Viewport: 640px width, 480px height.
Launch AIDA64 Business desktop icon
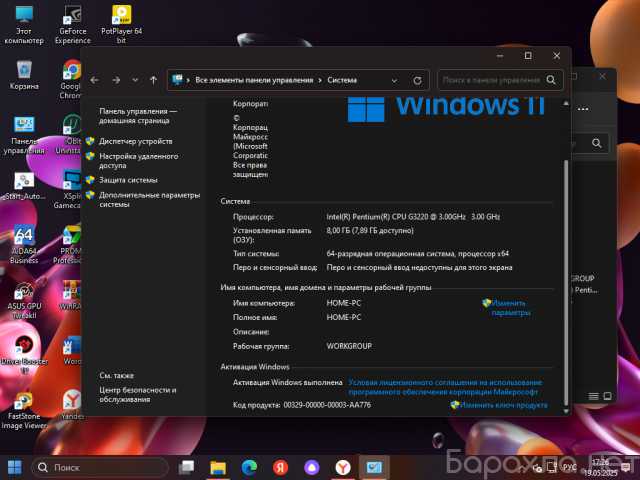pos(24,244)
